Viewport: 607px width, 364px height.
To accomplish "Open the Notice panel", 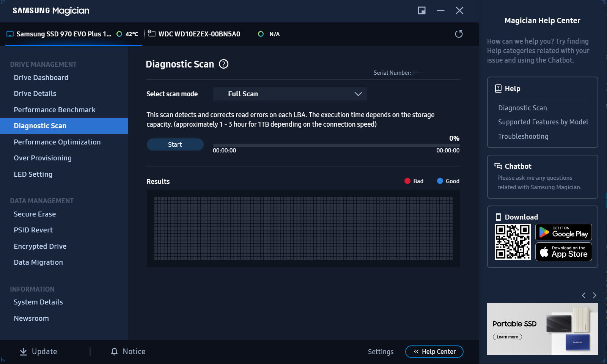I will (x=128, y=351).
